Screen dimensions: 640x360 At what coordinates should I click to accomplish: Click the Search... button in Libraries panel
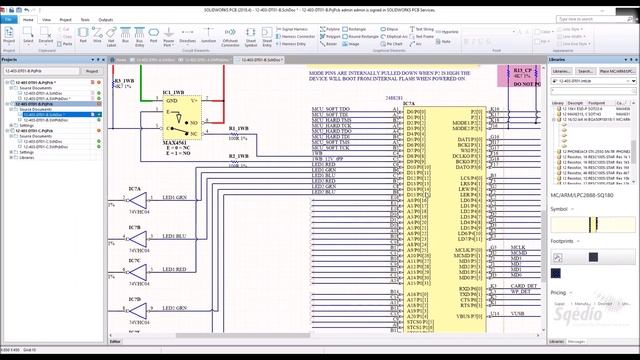pos(585,71)
